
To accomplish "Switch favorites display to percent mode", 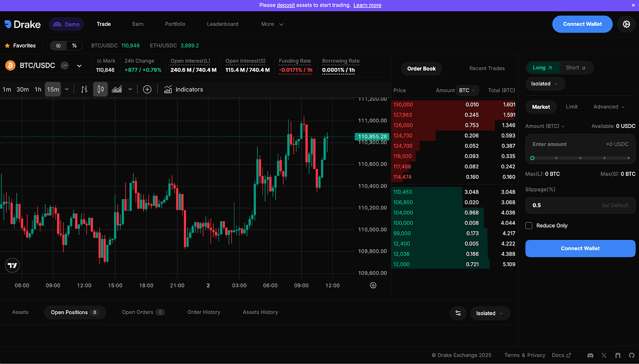I will click(x=75, y=46).
